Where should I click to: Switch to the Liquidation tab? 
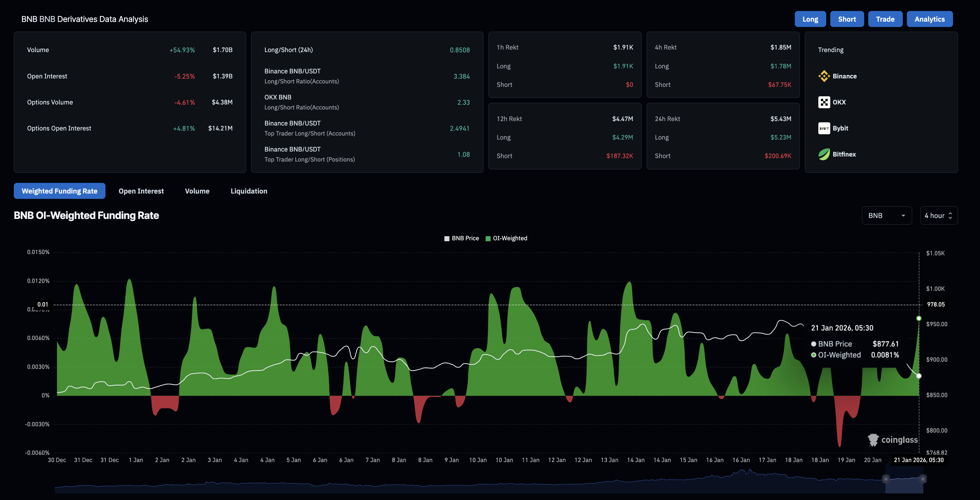[249, 191]
